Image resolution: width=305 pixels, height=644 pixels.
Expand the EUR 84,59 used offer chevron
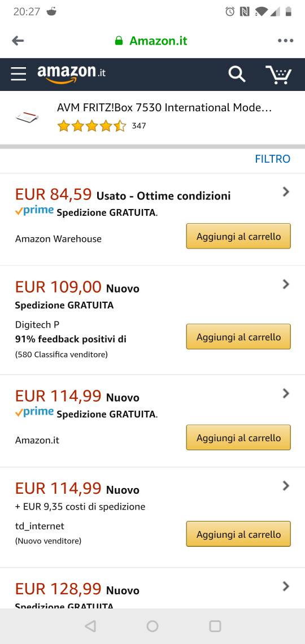[x=286, y=192]
